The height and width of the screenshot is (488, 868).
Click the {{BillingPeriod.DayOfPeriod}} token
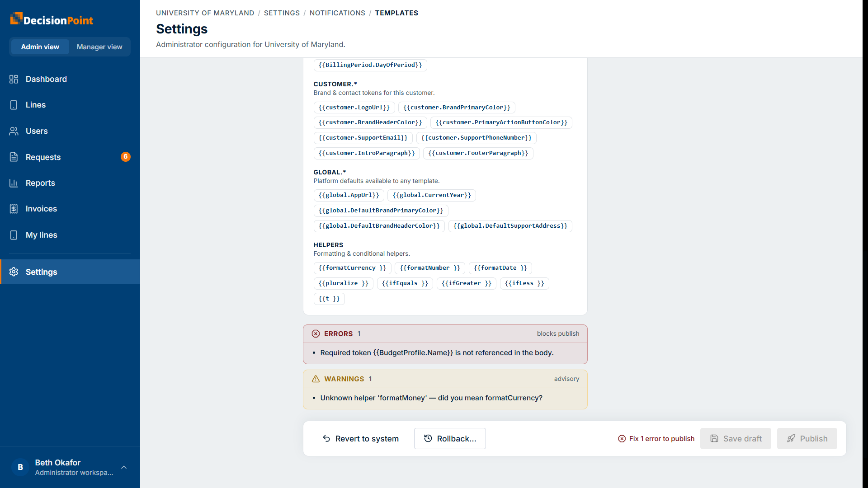point(370,65)
